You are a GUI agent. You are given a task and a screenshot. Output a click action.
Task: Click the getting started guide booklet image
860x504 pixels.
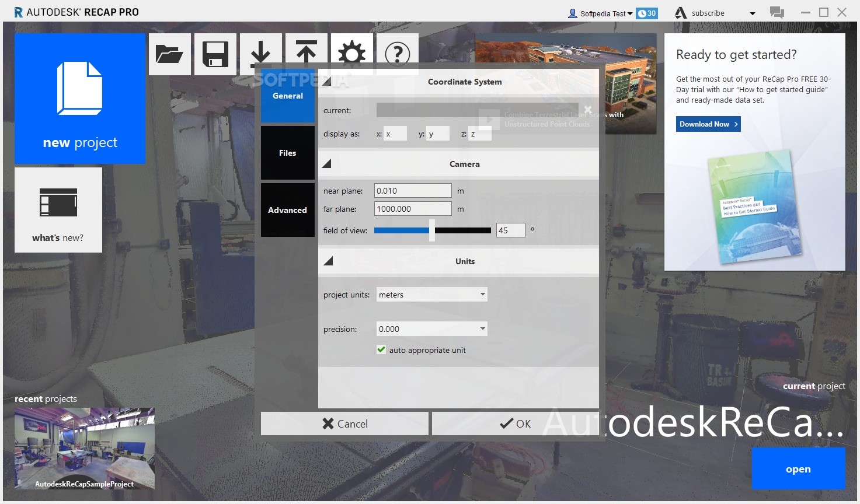[x=754, y=207]
